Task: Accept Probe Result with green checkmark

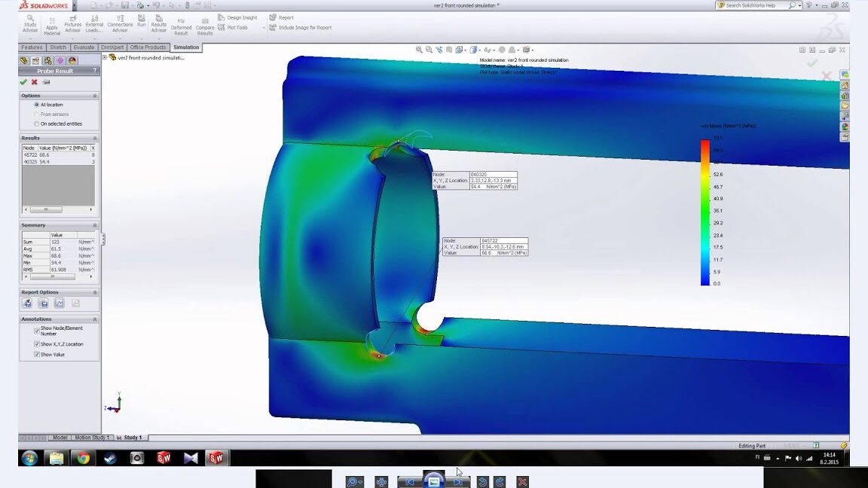Action: 23,82
